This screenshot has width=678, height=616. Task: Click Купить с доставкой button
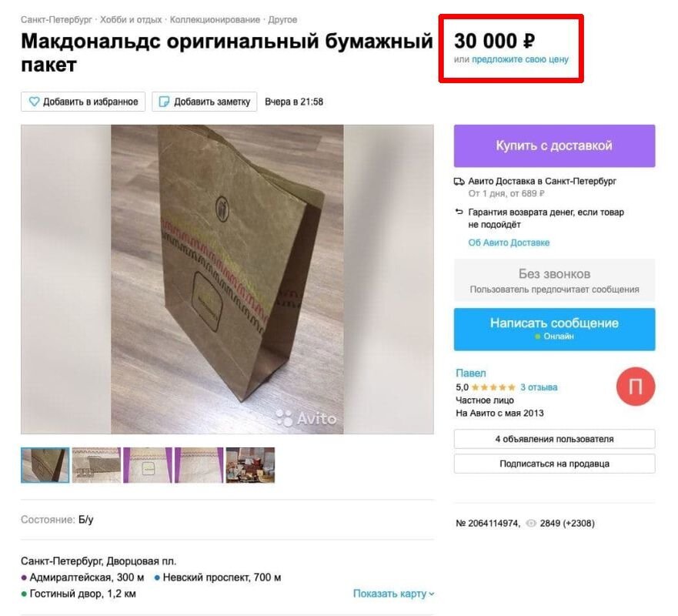(554, 146)
